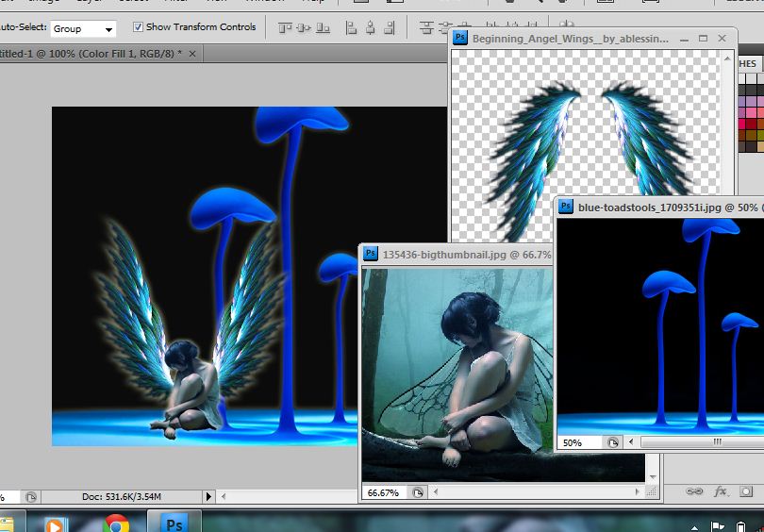
Task: Maximize the Beginning_Angel_Wings window
Action: (x=703, y=38)
